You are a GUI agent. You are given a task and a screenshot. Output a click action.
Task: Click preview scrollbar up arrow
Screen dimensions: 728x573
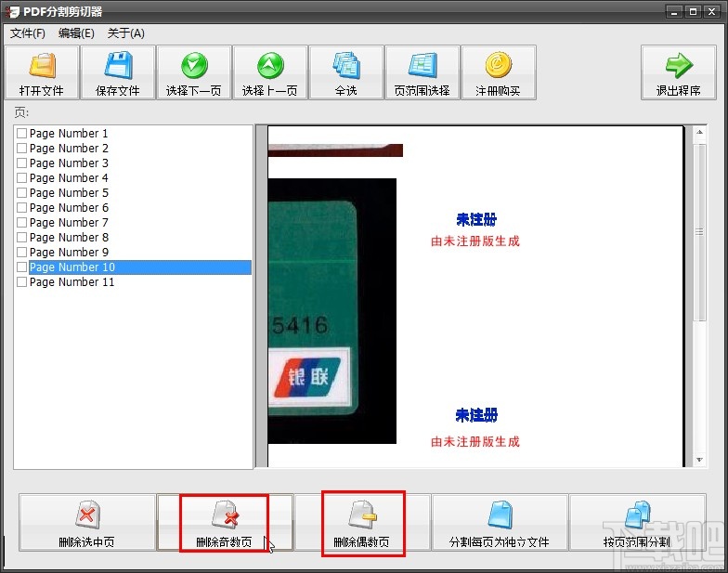pyautogui.click(x=700, y=132)
